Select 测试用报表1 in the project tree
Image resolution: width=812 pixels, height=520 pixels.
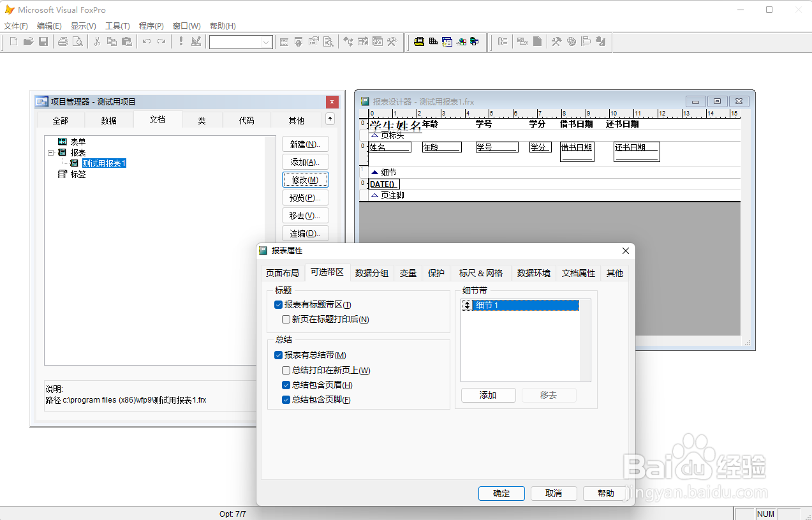(105, 163)
